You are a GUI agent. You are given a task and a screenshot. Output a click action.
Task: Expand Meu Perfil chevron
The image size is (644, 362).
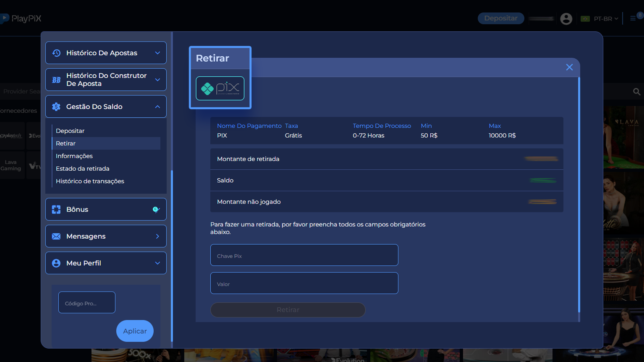tap(158, 263)
